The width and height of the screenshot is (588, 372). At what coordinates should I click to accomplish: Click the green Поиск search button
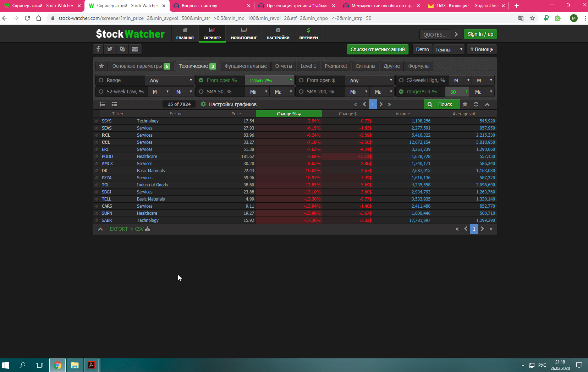coord(442,104)
